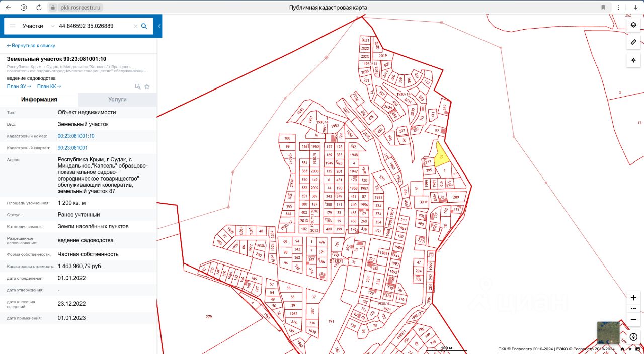This screenshot has height=354, width=644.
Task: Select land category Земли населённых пунктов
Action: [93, 226]
